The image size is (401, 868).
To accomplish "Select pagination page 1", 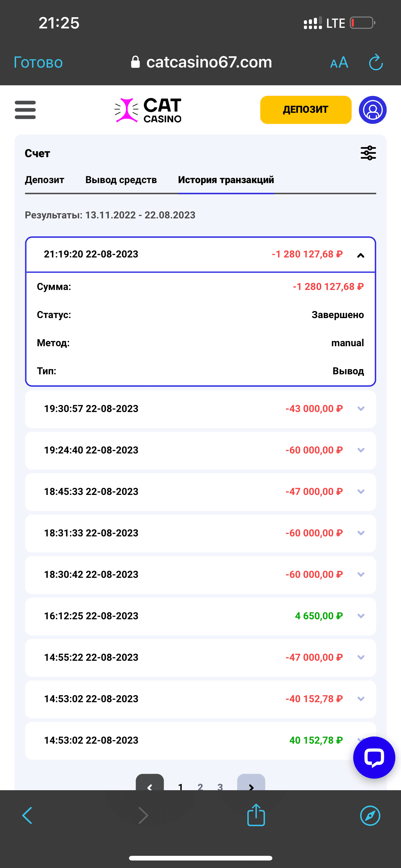I will point(181,786).
